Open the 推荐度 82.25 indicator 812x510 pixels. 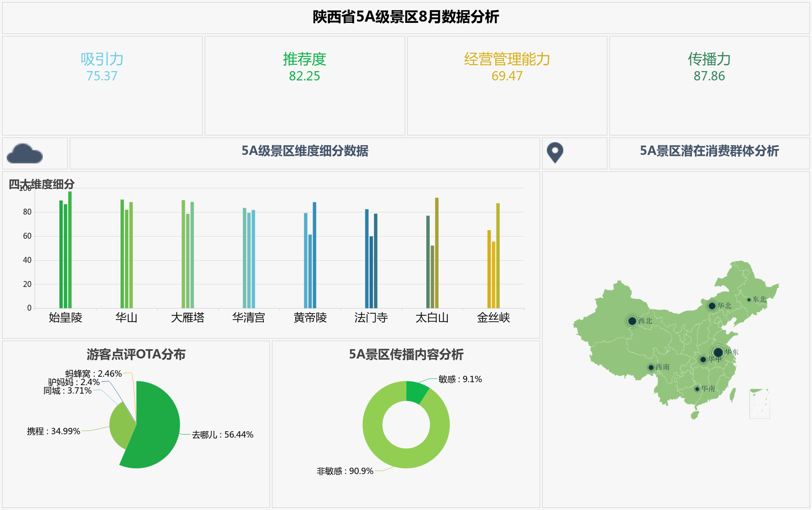[x=304, y=68]
